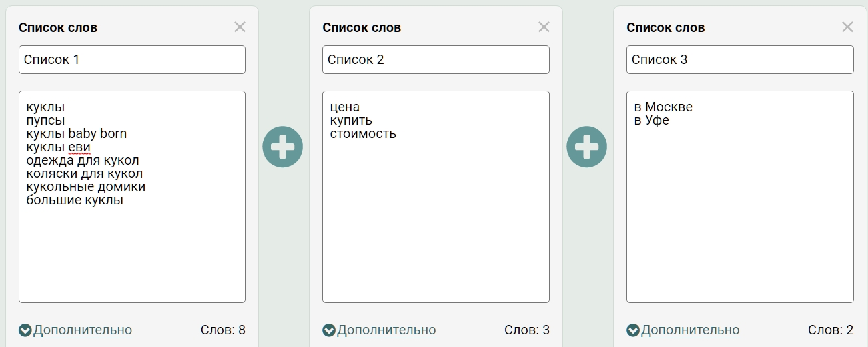Close the Список 1 word list panel
Viewport: 868px width, 347px height.
(240, 27)
